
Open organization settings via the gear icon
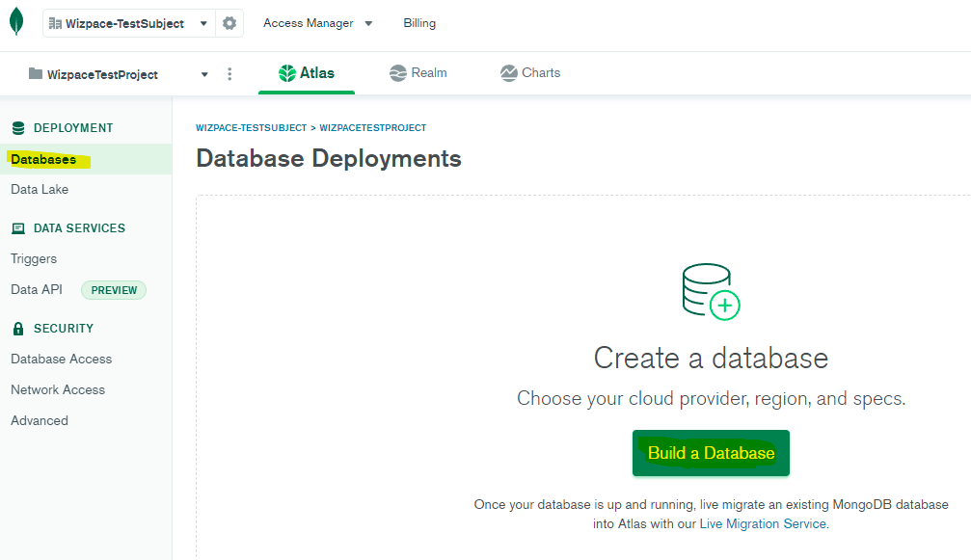click(229, 22)
